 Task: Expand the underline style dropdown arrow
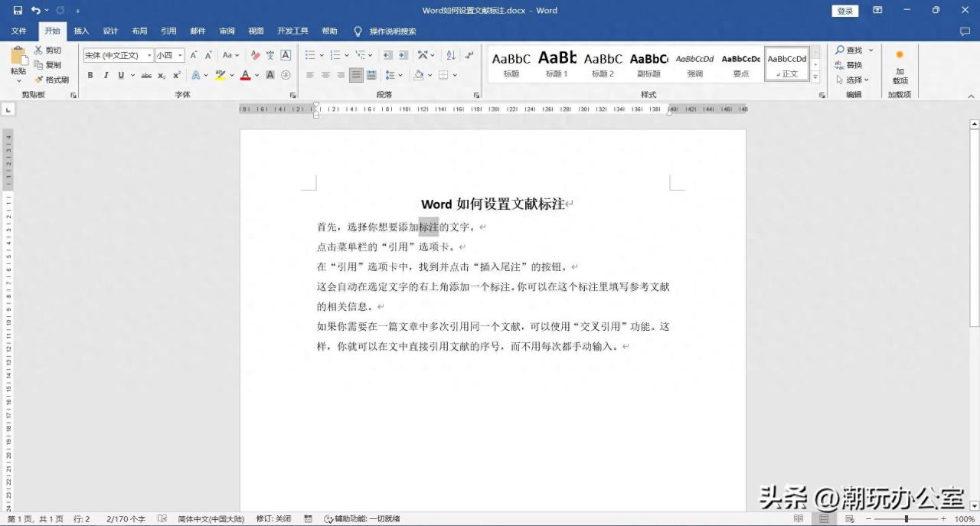132,75
